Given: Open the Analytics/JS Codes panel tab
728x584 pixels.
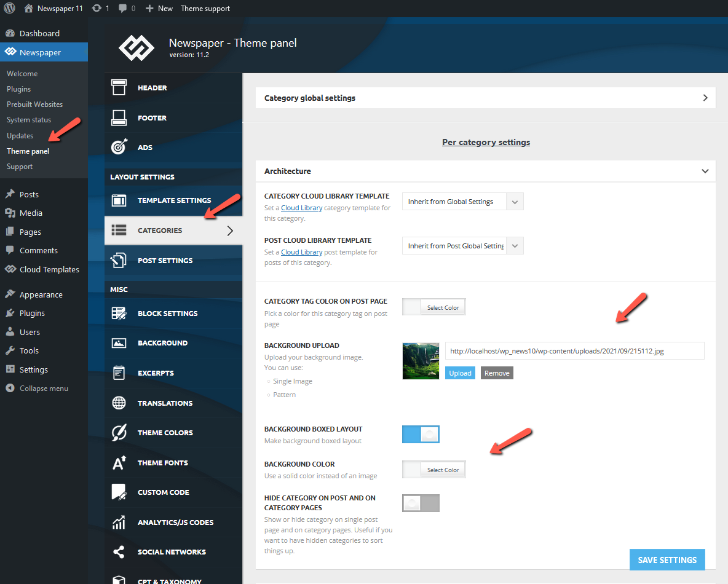Looking at the screenshot, I should point(173,523).
